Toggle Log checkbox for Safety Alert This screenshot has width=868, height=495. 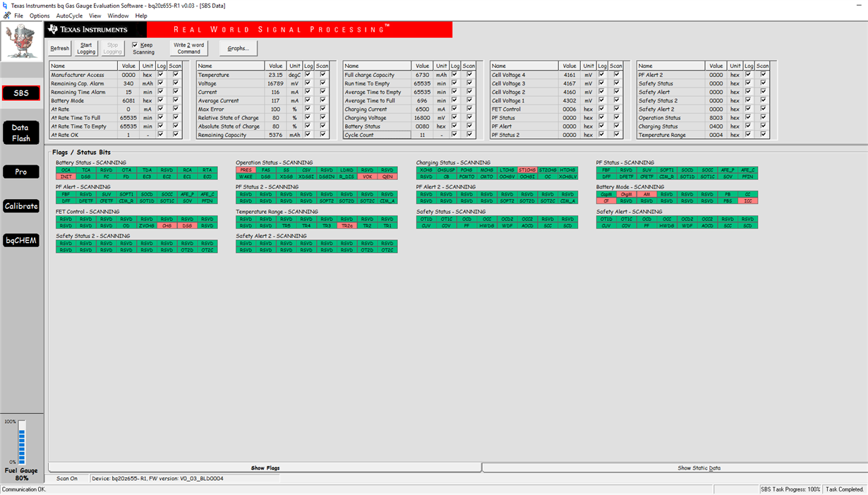tap(748, 92)
